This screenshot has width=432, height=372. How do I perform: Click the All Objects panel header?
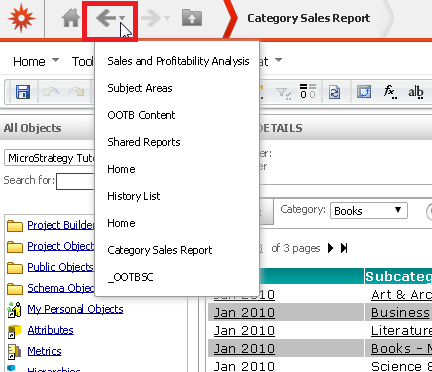[x=32, y=128]
